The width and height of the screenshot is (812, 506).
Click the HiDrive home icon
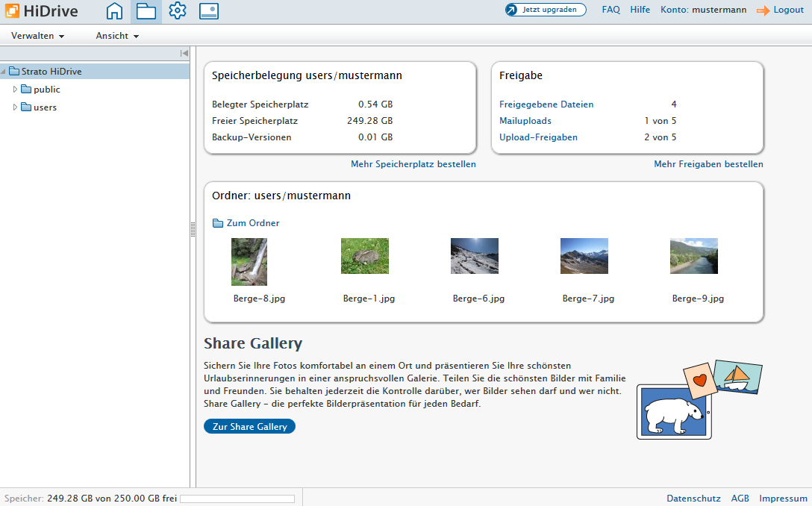click(x=114, y=11)
